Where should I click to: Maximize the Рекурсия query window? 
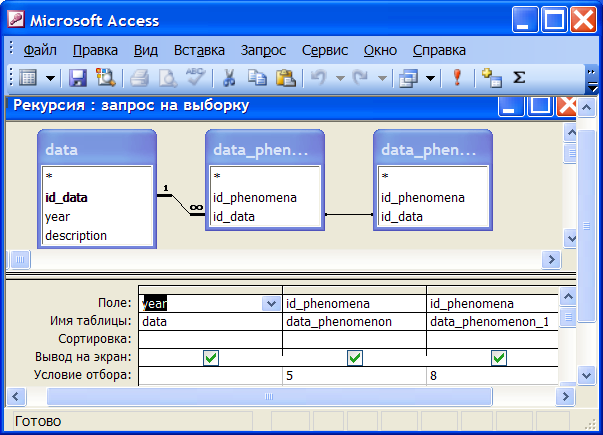pyautogui.click(x=540, y=106)
